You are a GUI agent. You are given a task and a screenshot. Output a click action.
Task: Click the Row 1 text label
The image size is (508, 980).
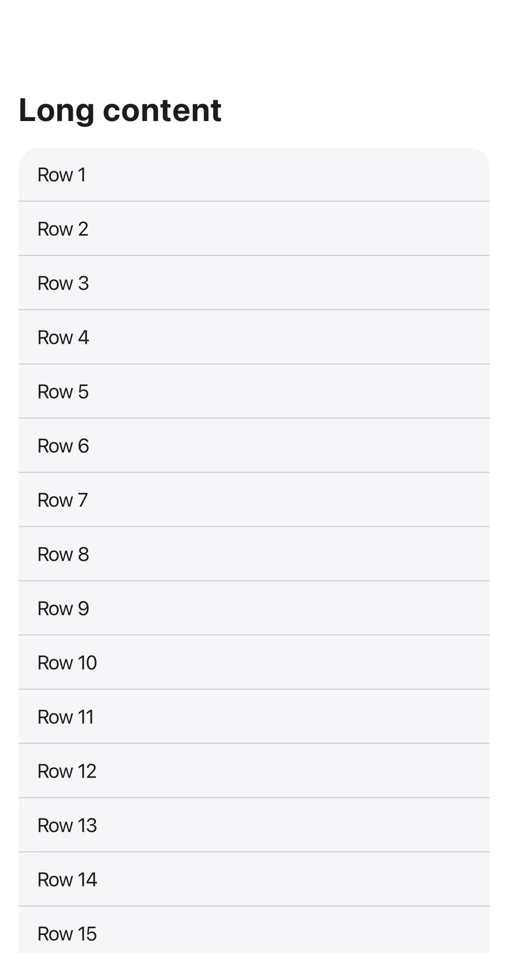point(62,175)
